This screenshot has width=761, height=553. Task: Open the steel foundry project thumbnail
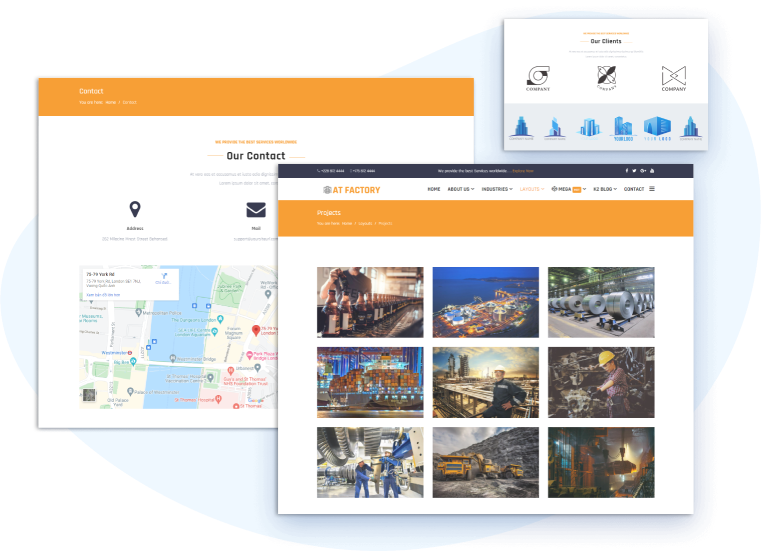[601, 462]
